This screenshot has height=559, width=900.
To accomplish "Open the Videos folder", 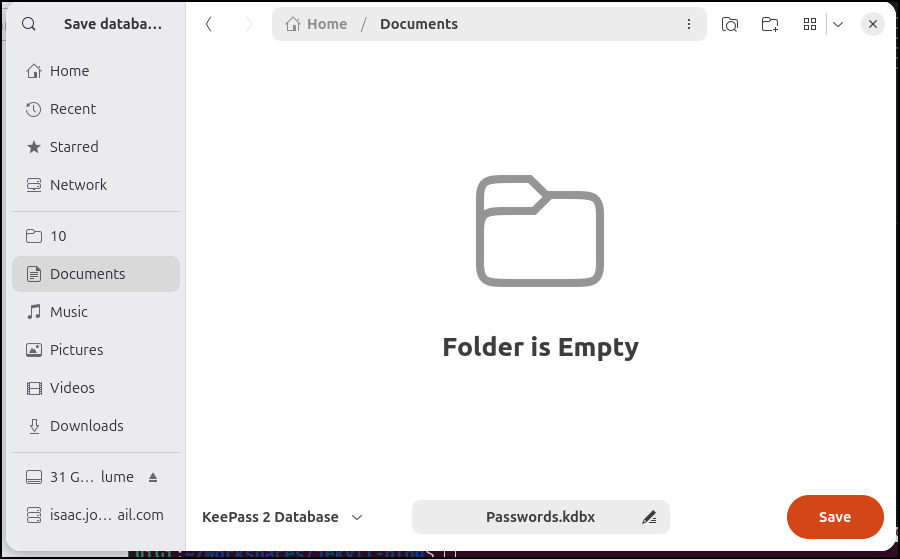I will click(x=96, y=388).
